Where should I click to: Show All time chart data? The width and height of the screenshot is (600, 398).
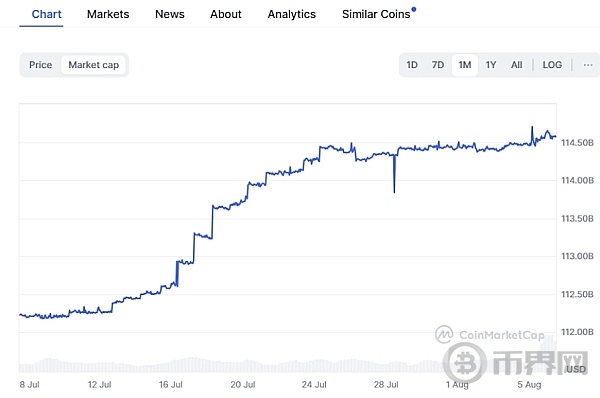[517, 65]
